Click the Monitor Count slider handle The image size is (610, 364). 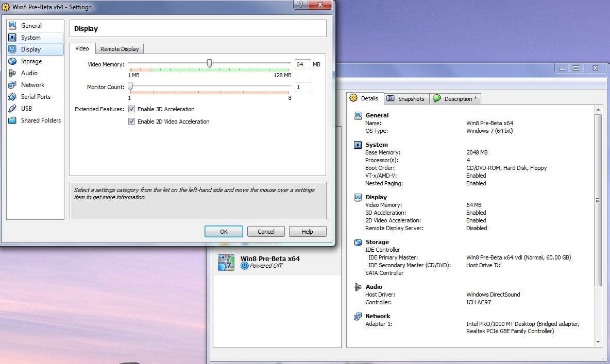click(130, 86)
